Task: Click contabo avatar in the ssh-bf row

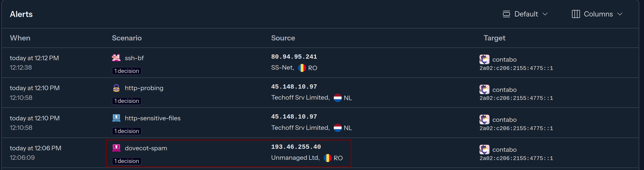Action: pos(484,60)
